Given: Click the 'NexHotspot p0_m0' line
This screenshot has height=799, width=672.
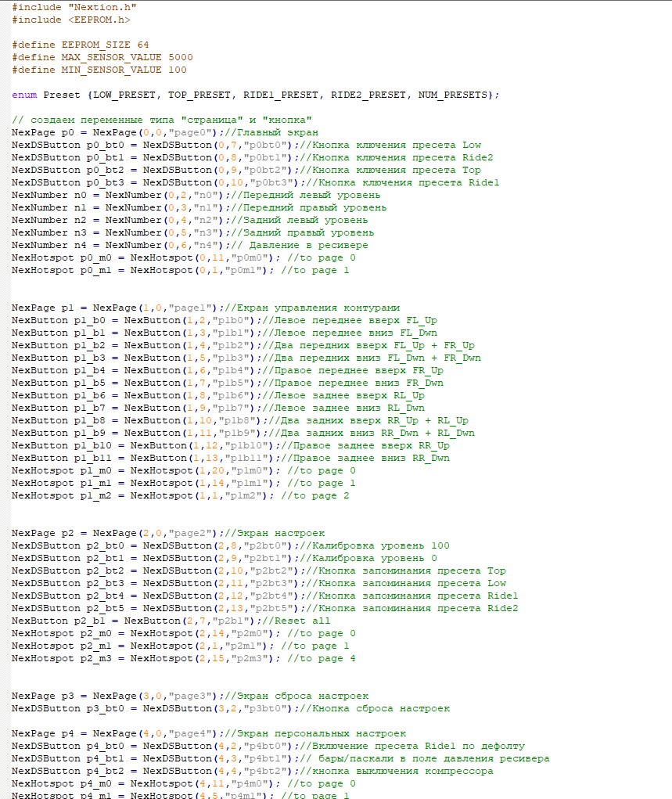Looking at the screenshot, I should (x=184, y=257).
